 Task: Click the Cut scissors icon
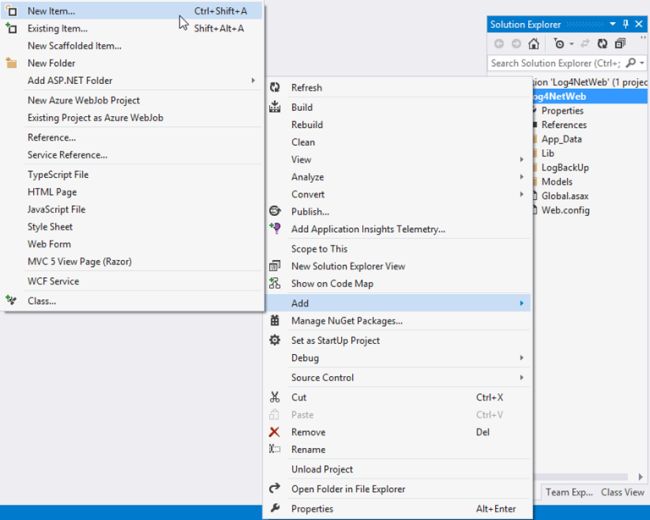coord(275,397)
